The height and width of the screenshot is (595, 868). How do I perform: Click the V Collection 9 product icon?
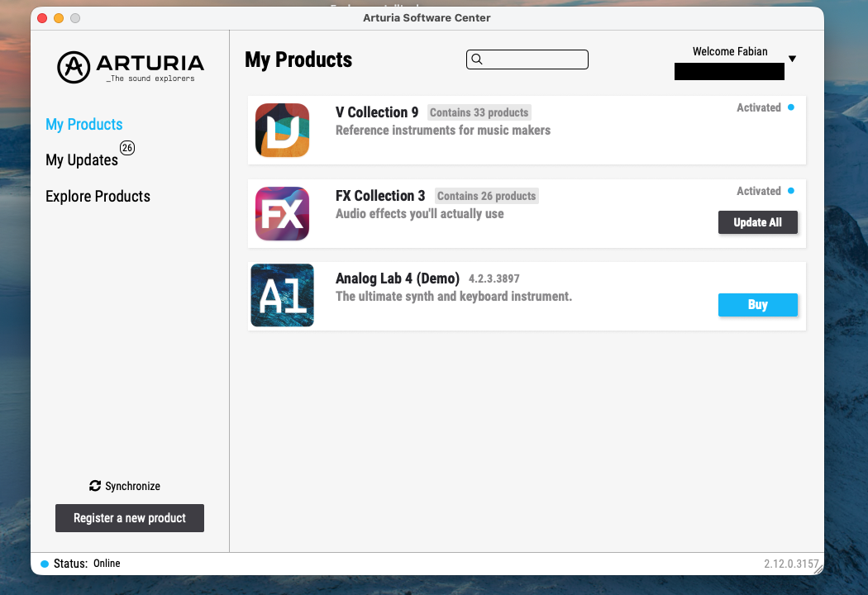[x=282, y=130]
